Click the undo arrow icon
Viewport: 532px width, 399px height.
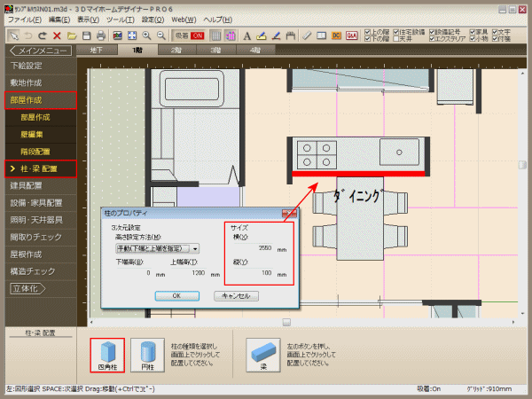27,35
